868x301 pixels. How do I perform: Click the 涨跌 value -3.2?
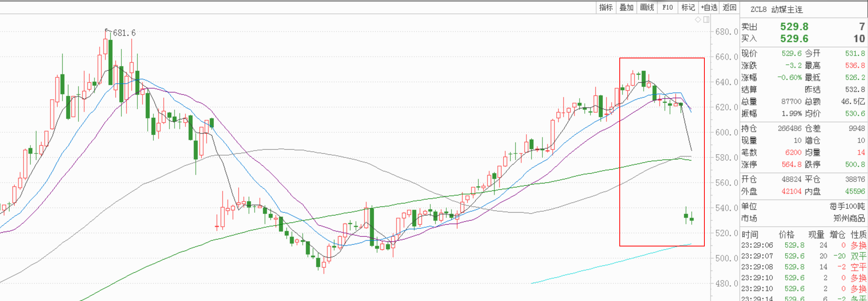click(x=794, y=65)
